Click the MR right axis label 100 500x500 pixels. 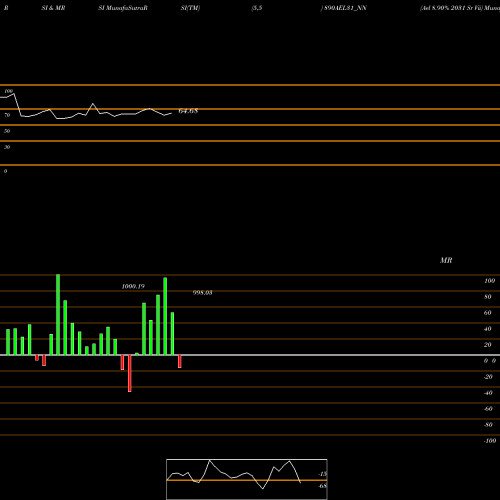pyautogui.click(x=490, y=281)
